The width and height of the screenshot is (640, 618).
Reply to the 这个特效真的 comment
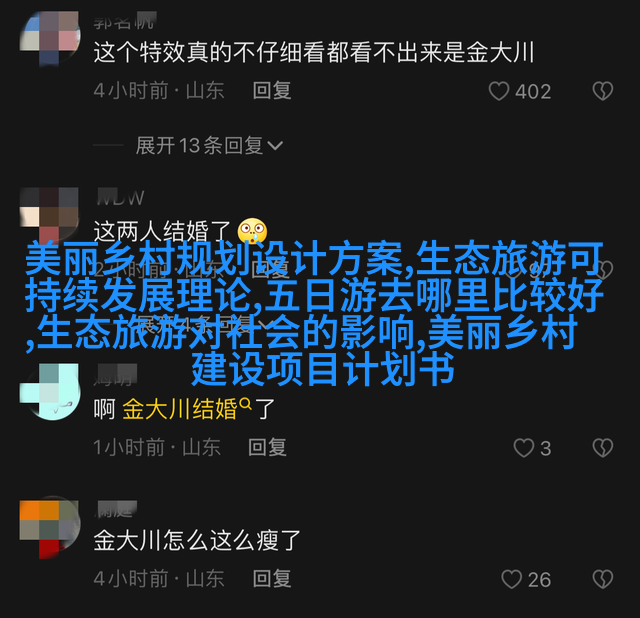coord(271,91)
